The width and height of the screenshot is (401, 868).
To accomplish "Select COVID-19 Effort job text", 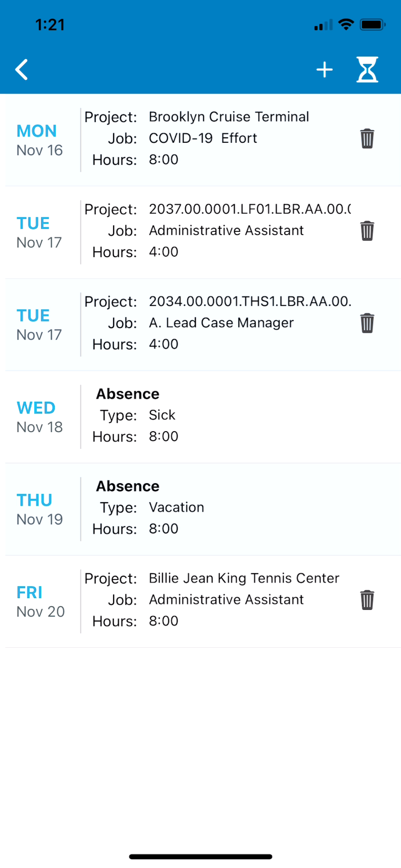I will 203,138.
